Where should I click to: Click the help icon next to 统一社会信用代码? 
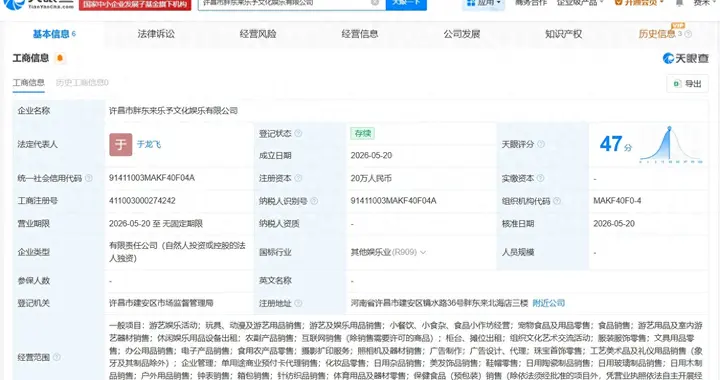pyautogui.click(x=89, y=178)
